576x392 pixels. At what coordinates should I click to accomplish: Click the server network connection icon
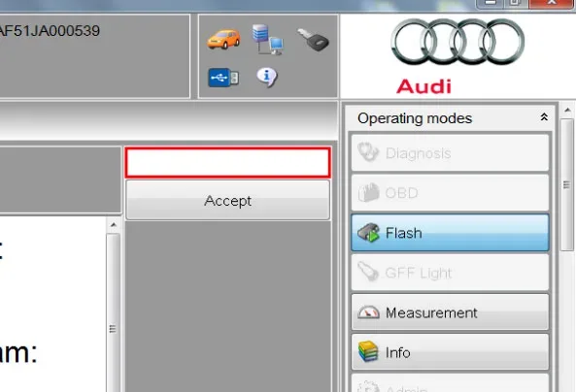[268, 40]
